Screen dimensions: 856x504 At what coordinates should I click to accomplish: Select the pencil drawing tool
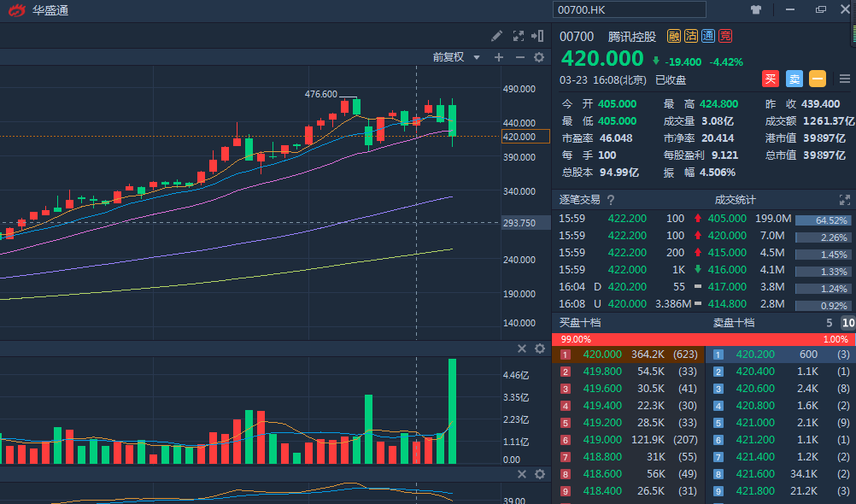(496, 36)
